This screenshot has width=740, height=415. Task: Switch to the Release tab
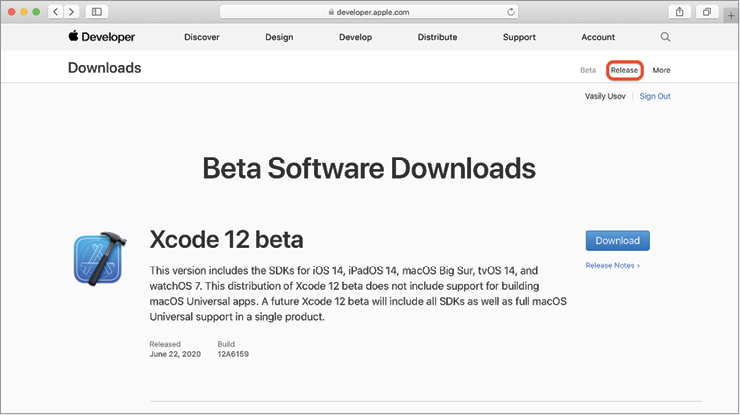pyautogui.click(x=624, y=71)
